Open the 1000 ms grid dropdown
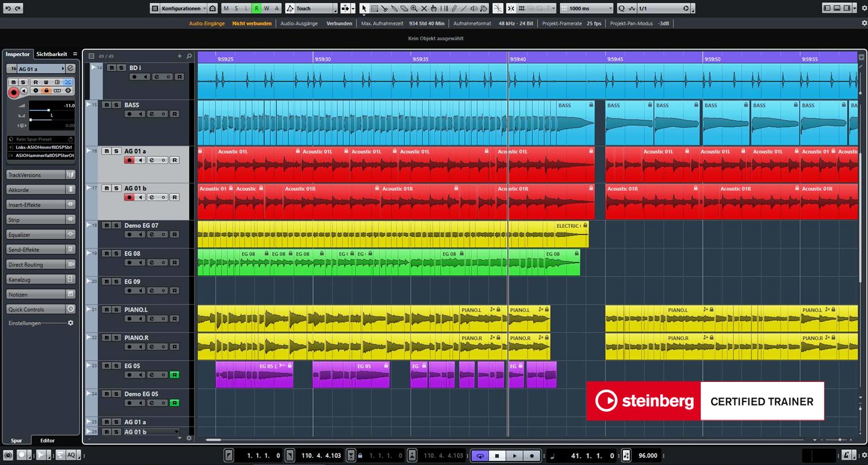The image size is (868, 465). click(587, 8)
